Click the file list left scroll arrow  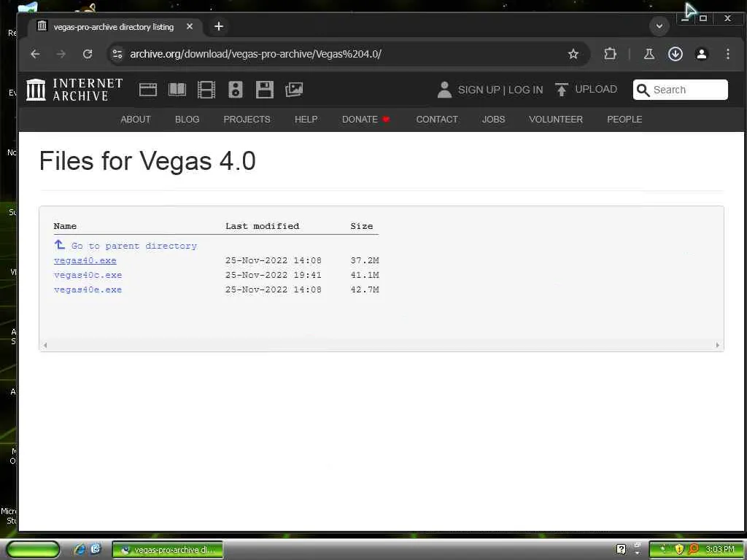tap(45, 345)
